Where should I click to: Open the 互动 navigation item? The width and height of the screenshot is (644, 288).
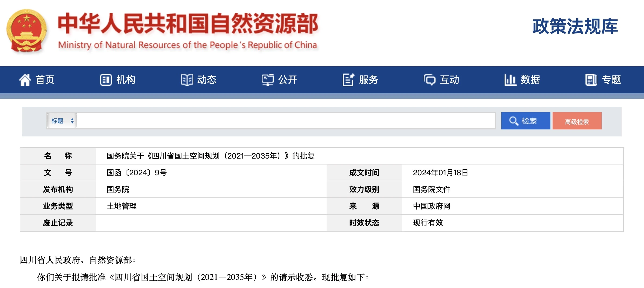pyautogui.click(x=449, y=80)
